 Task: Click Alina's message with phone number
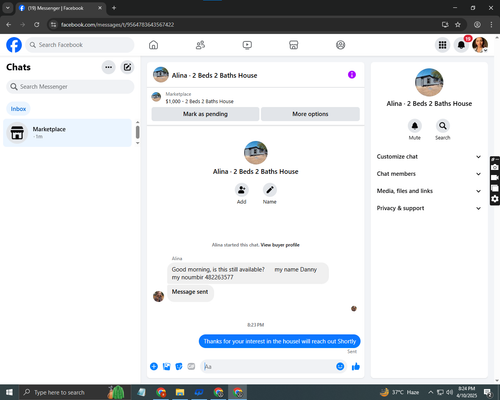[248, 273]
